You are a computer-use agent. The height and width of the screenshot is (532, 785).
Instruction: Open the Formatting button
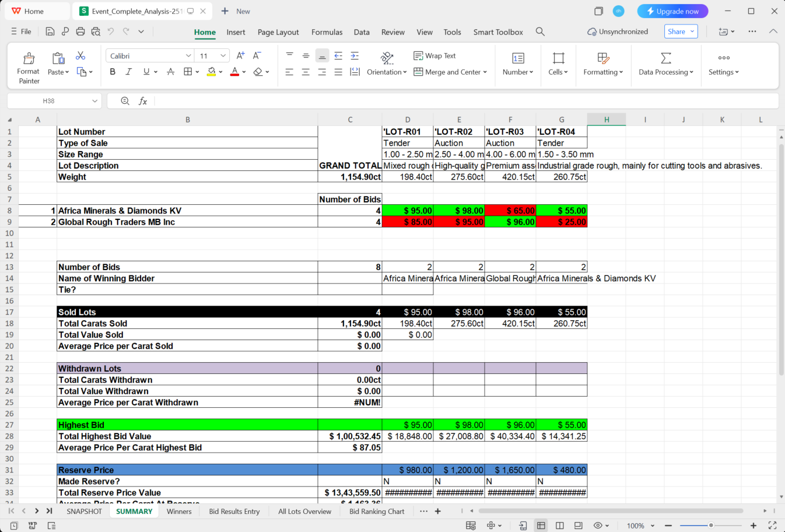click(603, 64)
